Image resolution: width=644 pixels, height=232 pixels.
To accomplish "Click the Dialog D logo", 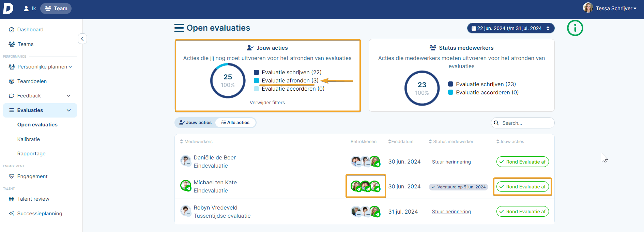I will [8, 9].
